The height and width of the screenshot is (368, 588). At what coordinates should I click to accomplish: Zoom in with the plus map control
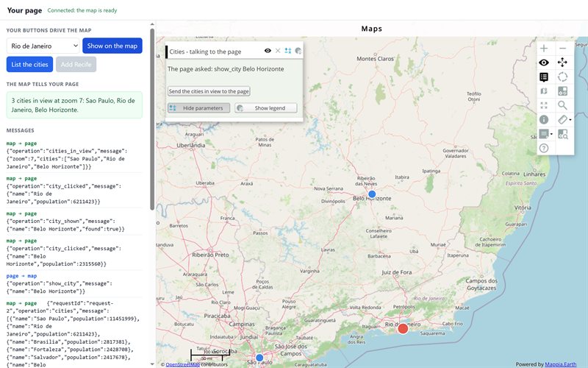click(x=544, y=49)
